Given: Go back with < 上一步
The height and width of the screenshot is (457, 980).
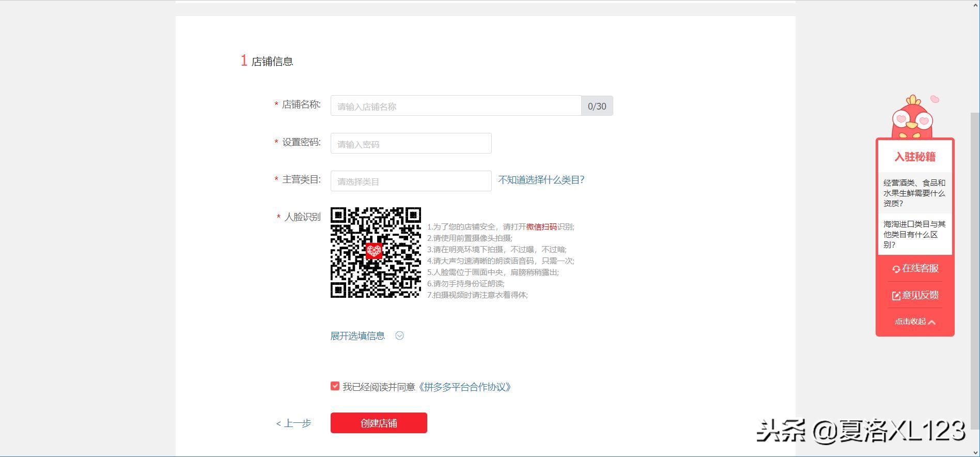Looking at the screenshot, I should 293,423.
